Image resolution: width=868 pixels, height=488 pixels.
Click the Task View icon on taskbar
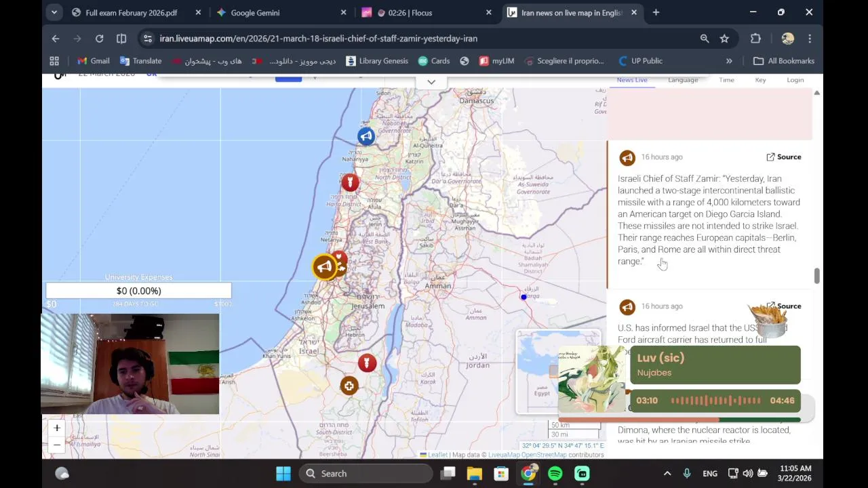448,474
